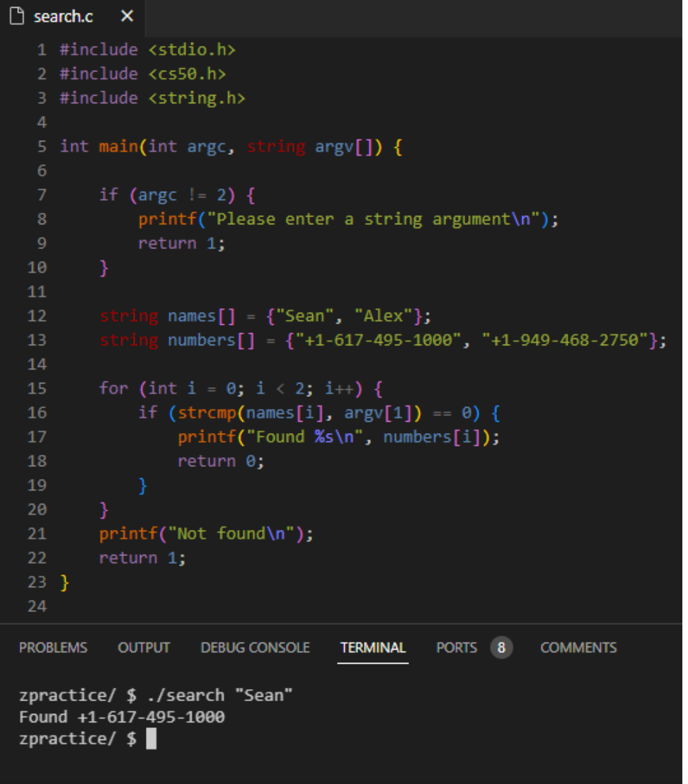
Task: Switch to the COMMENTS panel tab
Action: (578, 647)
